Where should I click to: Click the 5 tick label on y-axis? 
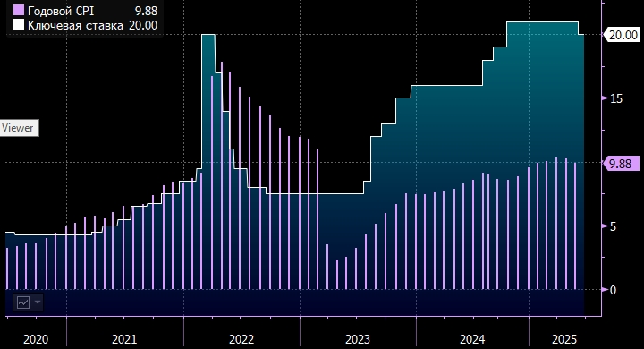point(613,227)
